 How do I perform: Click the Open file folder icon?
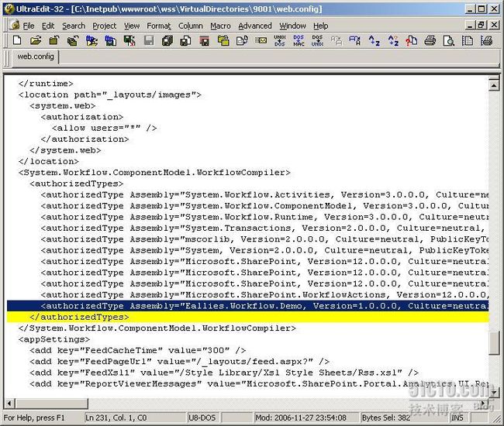click(36, 41)
